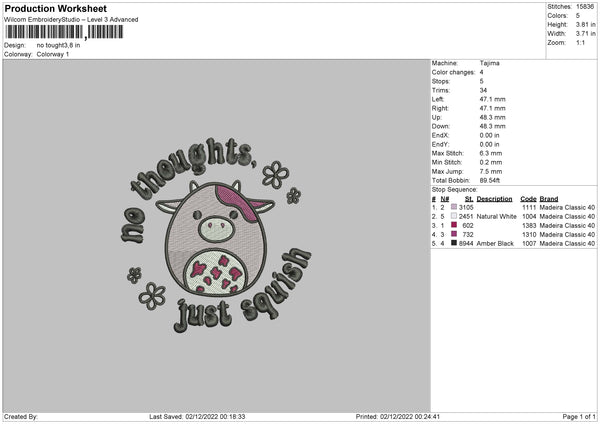Click the Max Stitch value 6.3 mm
Image resolution: width=600 pixels, height=424 pixels.
(491, 153)
